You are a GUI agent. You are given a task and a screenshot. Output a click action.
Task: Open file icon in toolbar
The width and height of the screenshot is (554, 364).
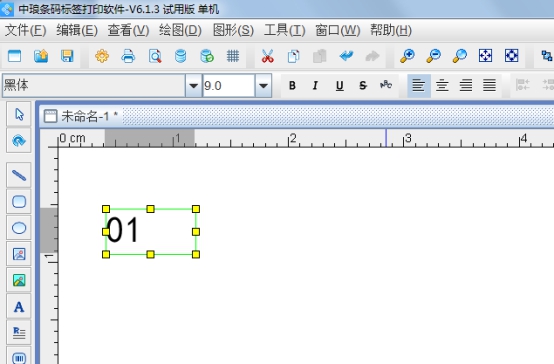41,56
